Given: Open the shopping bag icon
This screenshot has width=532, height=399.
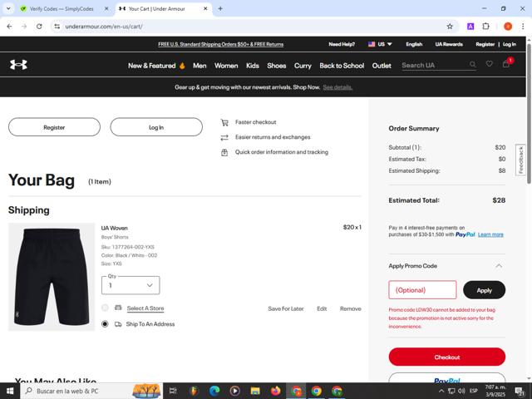Looking at the screenshot, I should tap(506, 64).
